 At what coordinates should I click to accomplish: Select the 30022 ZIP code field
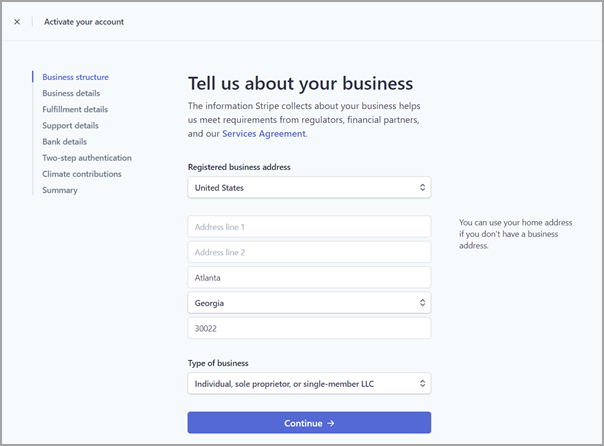point(309,328)
